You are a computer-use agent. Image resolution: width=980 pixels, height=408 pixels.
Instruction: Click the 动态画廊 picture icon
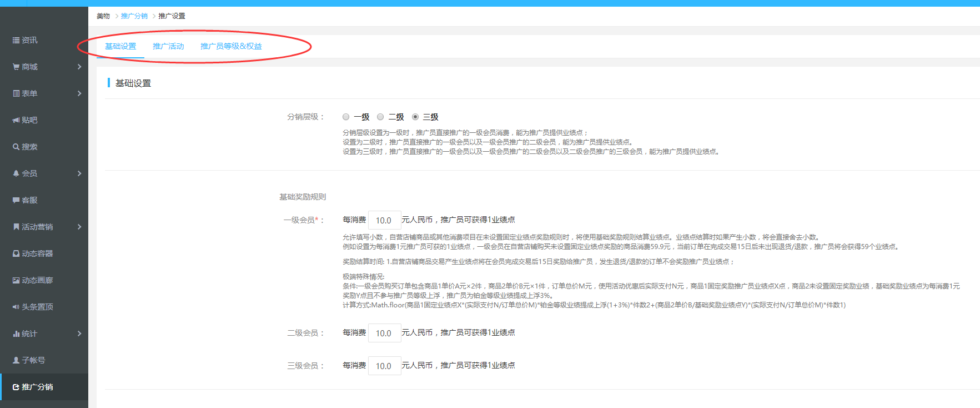(16, 280)
